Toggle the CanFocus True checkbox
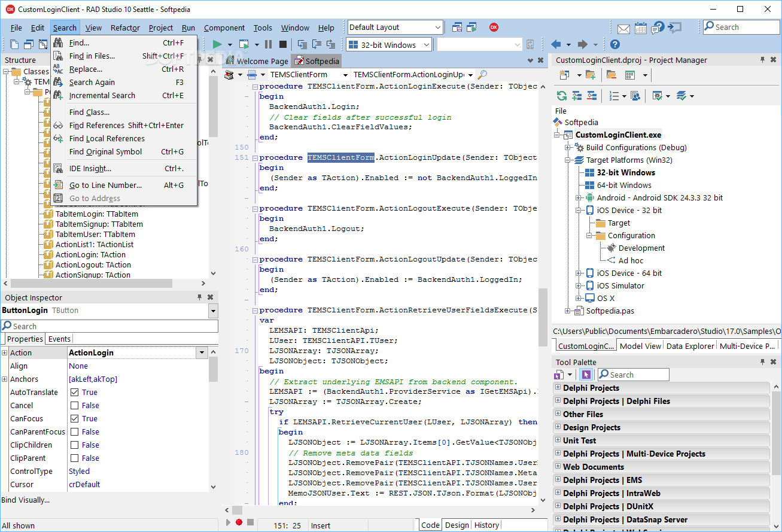Screen dimensions: 782x532 [x=75, y=419]
